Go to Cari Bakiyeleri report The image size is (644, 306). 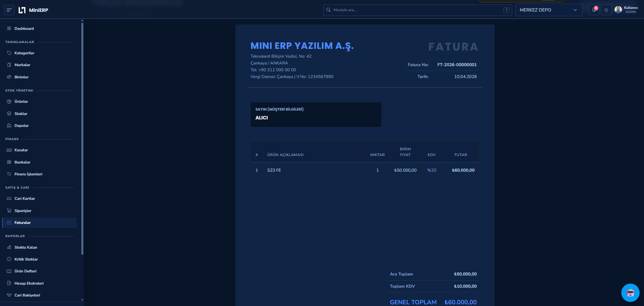pos(39,295)
